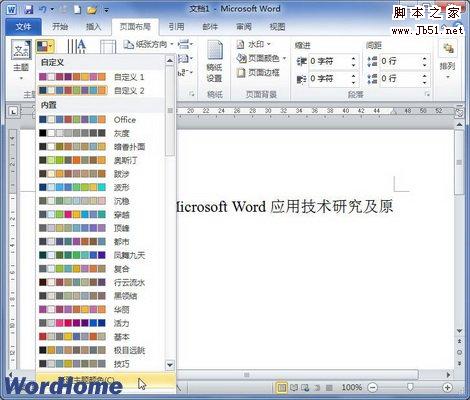This screenshot has height=400, width=470.
Task: Click the tab selector 'L' box
Action: tap(13, 112)
